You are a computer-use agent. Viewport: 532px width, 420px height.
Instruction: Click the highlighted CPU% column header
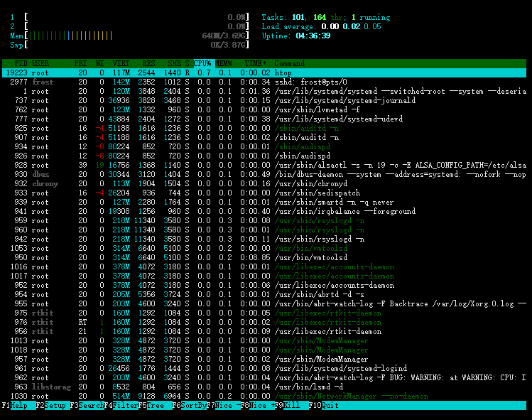click(204, 63)
